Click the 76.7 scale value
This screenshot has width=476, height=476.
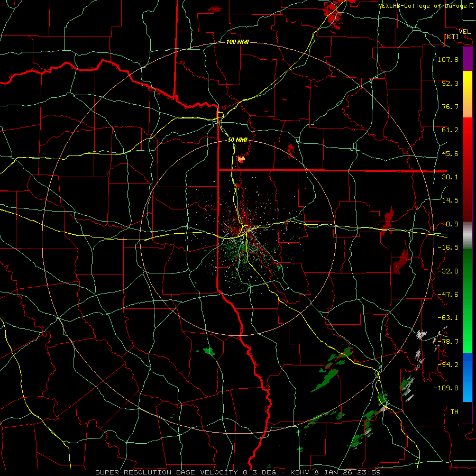click(x=450, y=106)
